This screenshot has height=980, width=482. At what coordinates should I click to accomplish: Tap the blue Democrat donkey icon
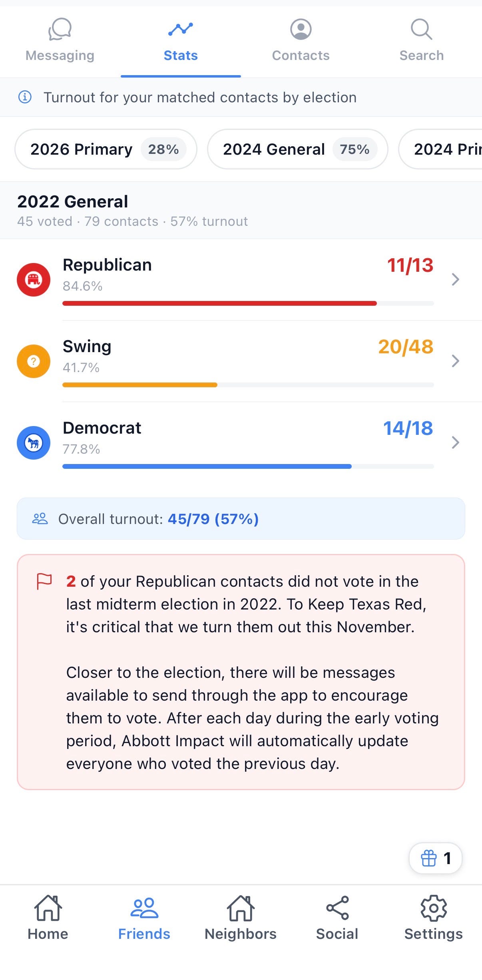[34, 442]
